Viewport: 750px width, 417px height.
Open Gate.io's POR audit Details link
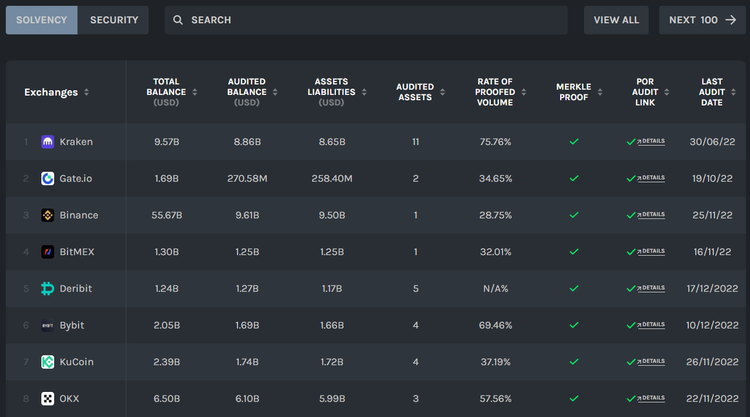point(651,178)
